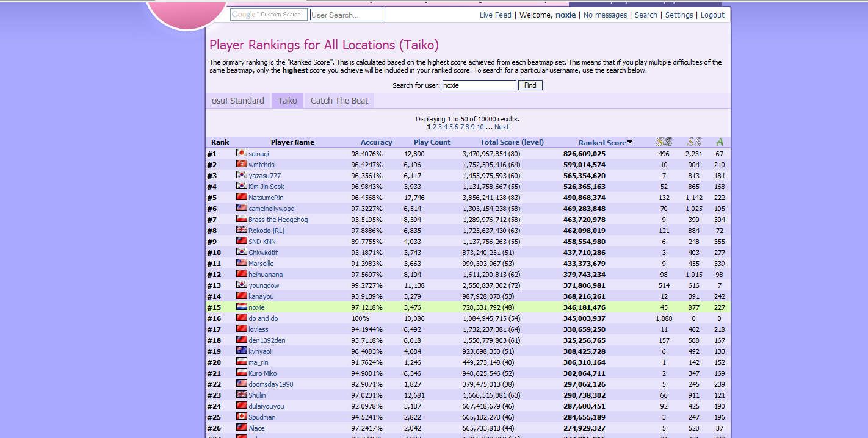
Task: Select the flag icon beside kanayou
Action: click(241, 296)
